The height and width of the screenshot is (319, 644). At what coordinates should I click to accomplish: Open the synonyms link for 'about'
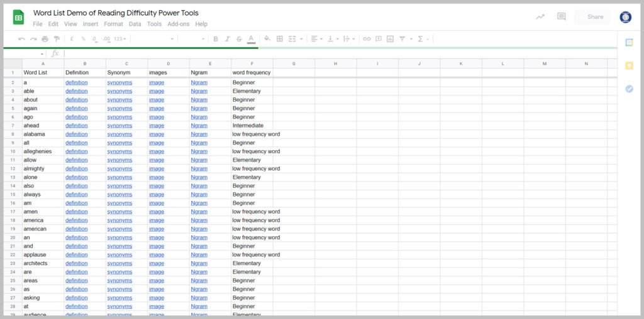[x=119, y=100]
